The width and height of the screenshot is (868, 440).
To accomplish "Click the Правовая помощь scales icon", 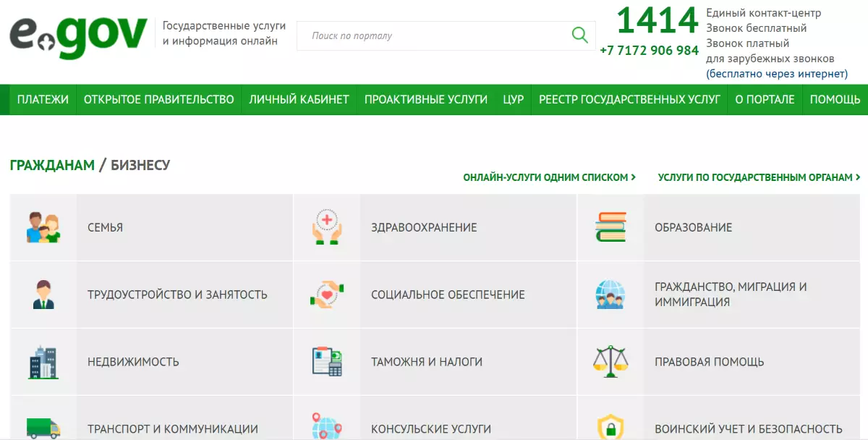I will (x=610, y=361).
